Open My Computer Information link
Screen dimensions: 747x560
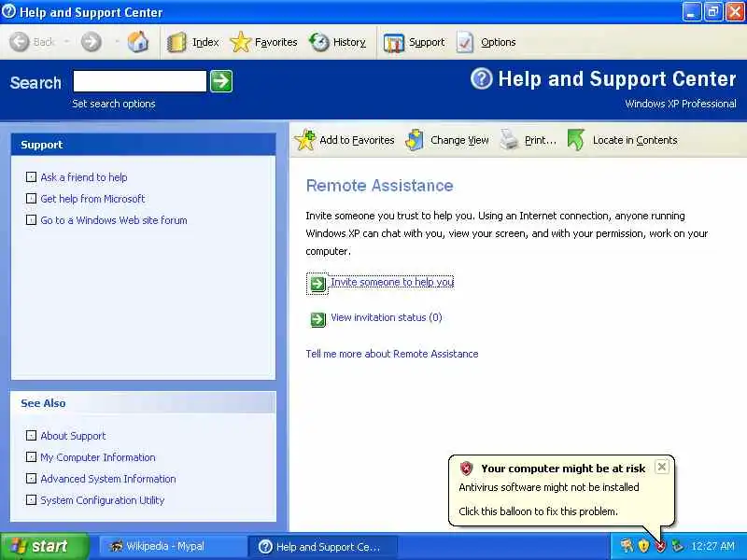point(98,457)
